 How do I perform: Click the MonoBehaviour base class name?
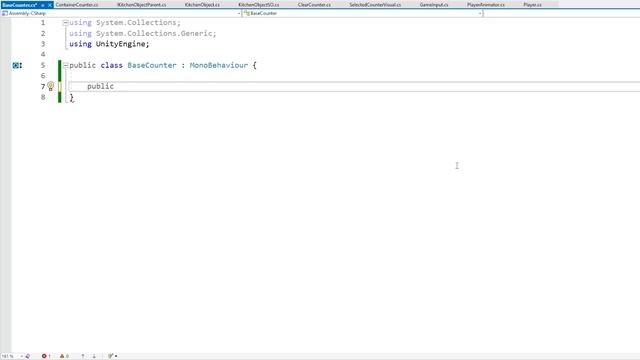[219, 65]
